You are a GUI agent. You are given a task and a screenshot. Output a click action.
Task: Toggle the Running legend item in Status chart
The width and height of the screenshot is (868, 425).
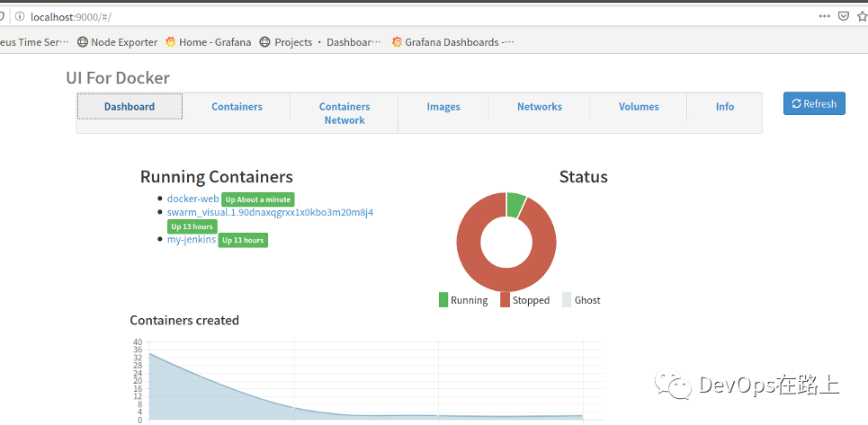tap(463, 300)
